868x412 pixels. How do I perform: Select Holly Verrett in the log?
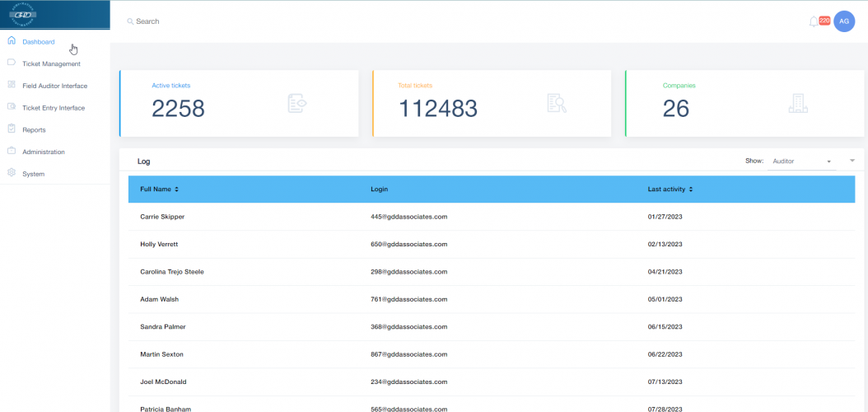(159, 244)
